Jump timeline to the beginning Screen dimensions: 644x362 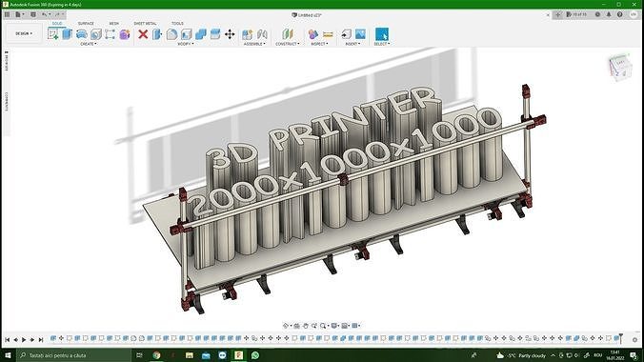click(x=7, y=339)
